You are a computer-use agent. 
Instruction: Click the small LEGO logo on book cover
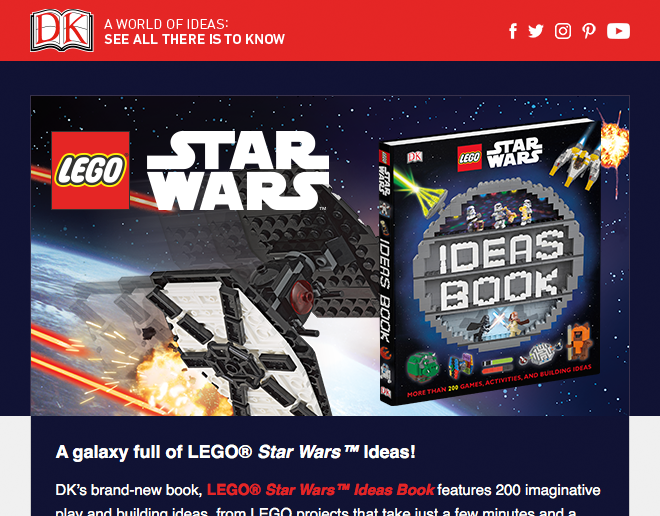[x=469, y=158]
